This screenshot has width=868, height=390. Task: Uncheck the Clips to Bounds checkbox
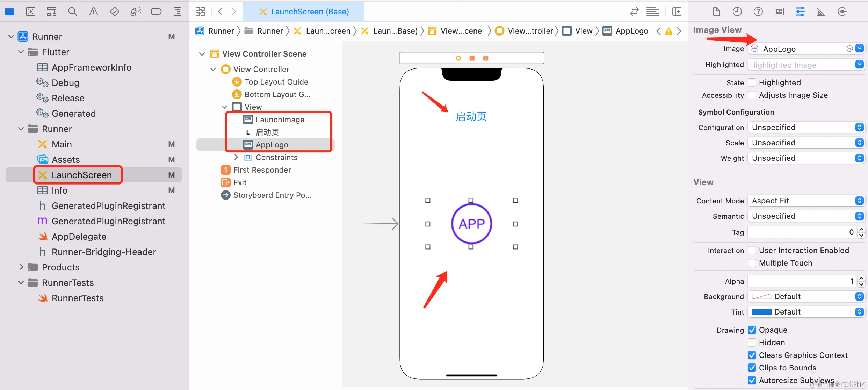tap(752, 368)
